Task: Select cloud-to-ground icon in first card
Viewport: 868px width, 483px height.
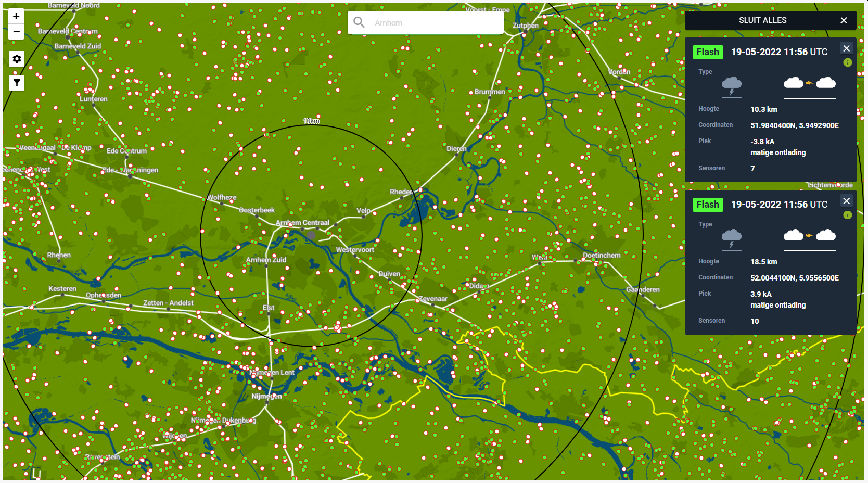Action: pyautogui.click(x=732, y=86)
